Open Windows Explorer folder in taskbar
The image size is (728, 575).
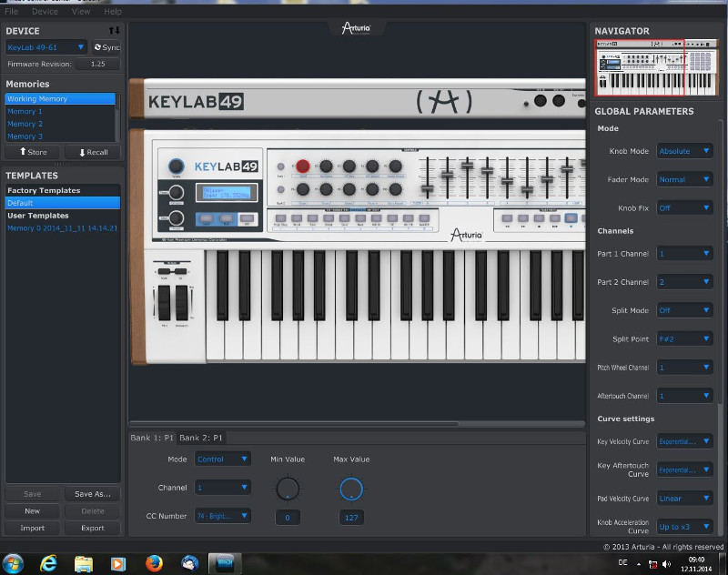pyautogui.click(x=84, y=564)
